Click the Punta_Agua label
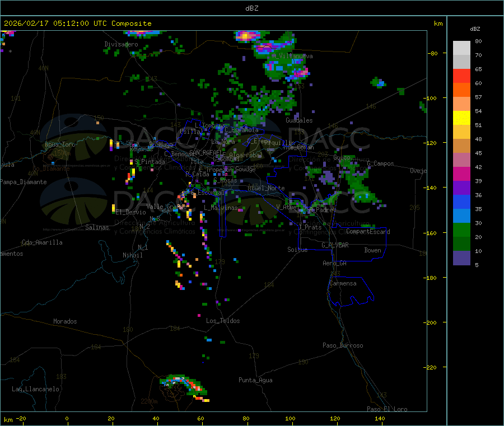 tap(255, 380)
